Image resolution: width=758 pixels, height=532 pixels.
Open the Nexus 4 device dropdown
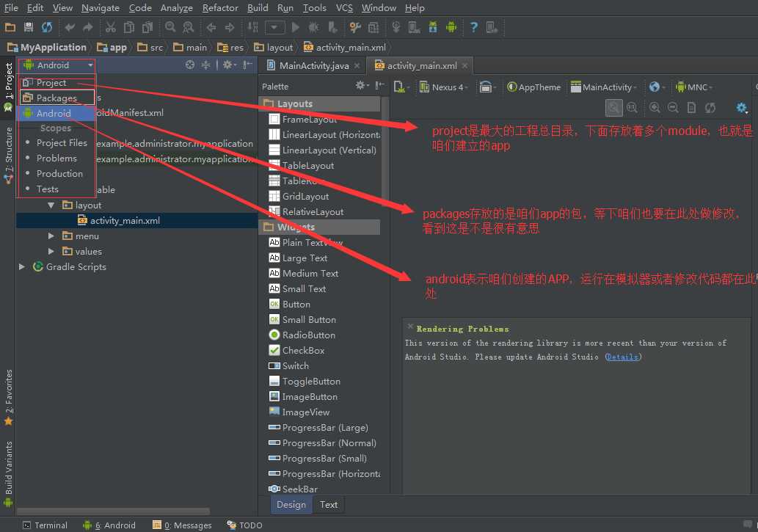(444, 87)
